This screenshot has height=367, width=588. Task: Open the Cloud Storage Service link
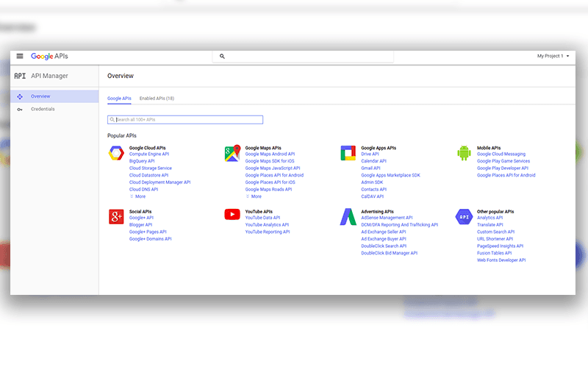pos(151,168)
